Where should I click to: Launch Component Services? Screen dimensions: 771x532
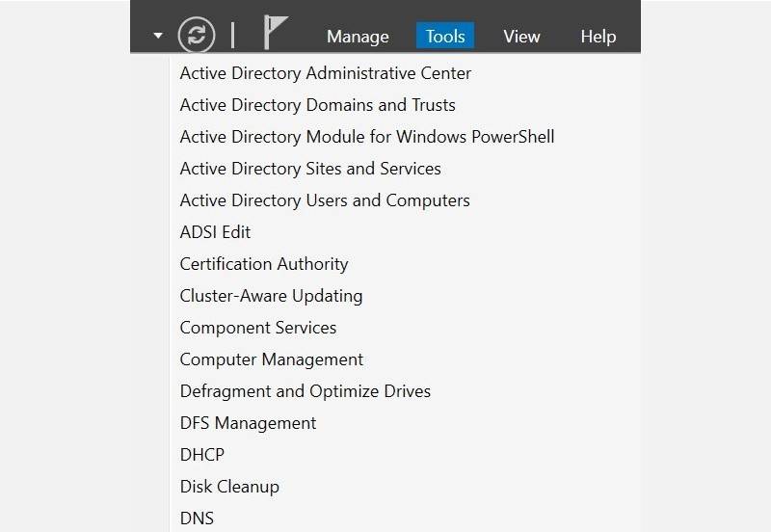click(x=257, y=328)
